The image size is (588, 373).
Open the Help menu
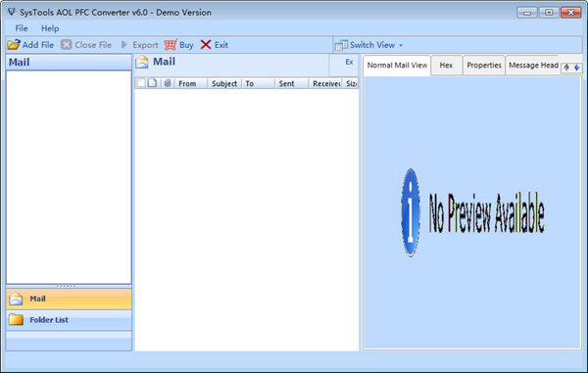pyautogui.click(x=50, y=28)
